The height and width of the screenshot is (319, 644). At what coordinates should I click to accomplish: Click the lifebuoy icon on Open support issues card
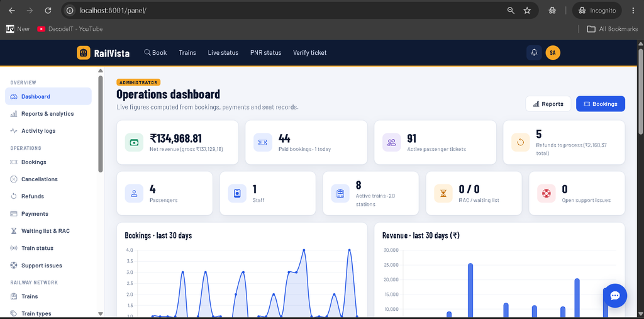547,193
